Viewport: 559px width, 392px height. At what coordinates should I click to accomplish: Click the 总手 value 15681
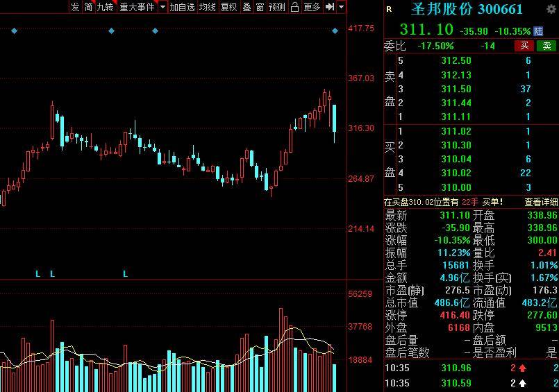point(456,265)
